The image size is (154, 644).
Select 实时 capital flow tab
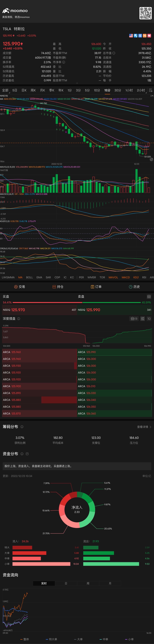[x=44, y=584]
